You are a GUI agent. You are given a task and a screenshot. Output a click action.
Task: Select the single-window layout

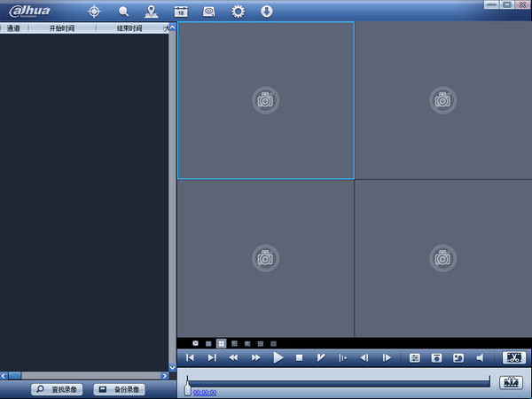click(x=208, y=344)
